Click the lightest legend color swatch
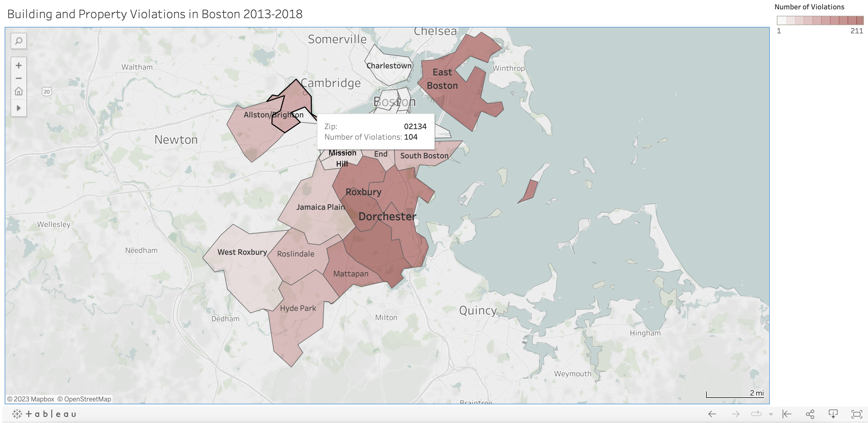The image size is (868, 423). [781, 20]
